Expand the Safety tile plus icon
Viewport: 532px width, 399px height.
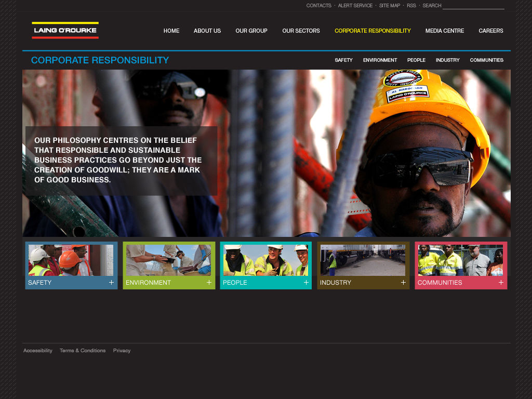[x=111, y=283]
